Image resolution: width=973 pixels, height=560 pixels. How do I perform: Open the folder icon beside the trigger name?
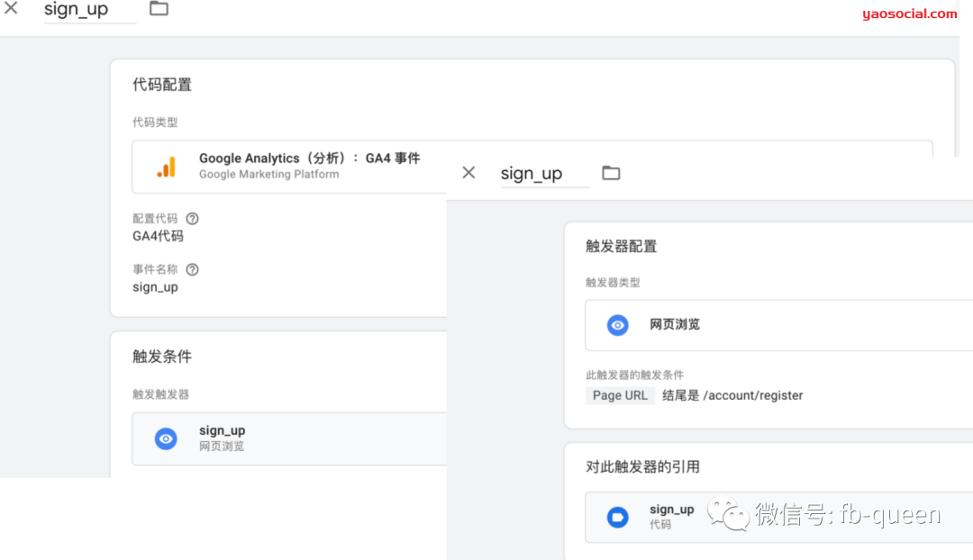[611, 172]
